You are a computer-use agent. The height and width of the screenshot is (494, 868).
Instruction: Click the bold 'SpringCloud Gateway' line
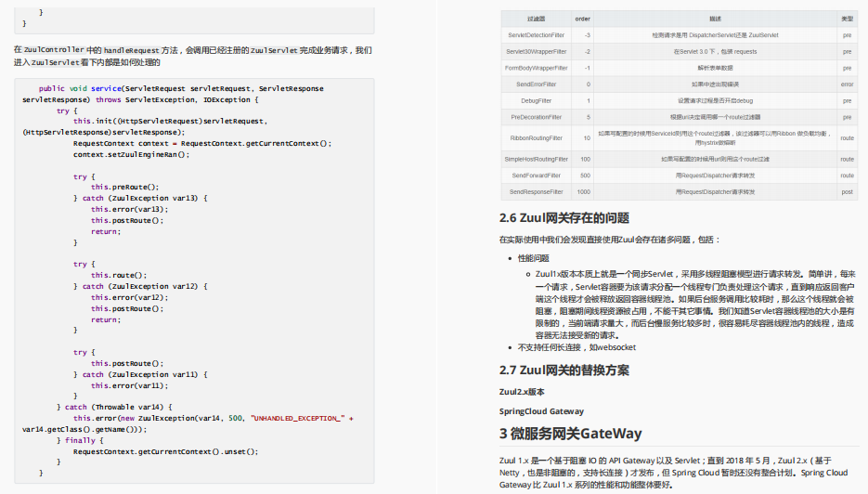[541, 411]
